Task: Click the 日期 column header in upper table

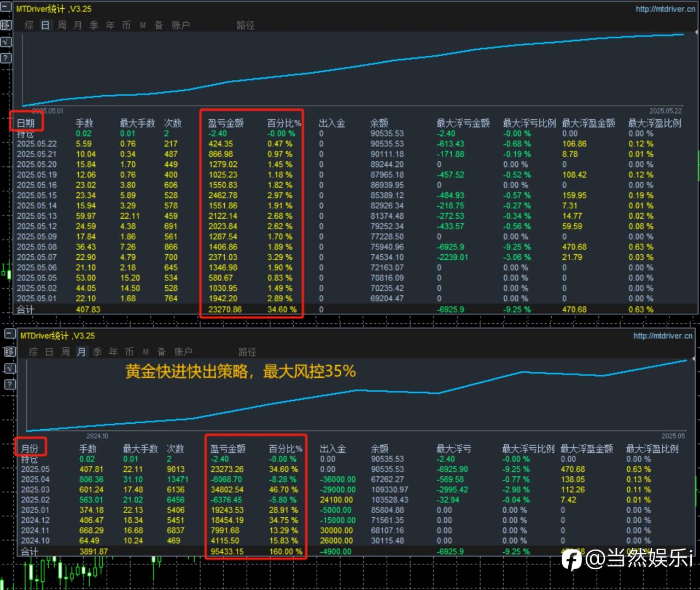Action: pyautogui.click(x=26, y=123)
